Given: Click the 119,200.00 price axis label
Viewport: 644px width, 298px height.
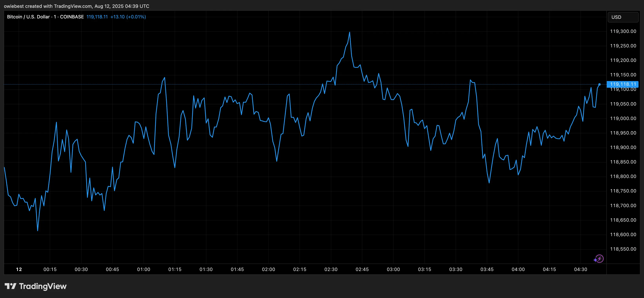Looking at the screenshot, I should (x=623, y=60).
